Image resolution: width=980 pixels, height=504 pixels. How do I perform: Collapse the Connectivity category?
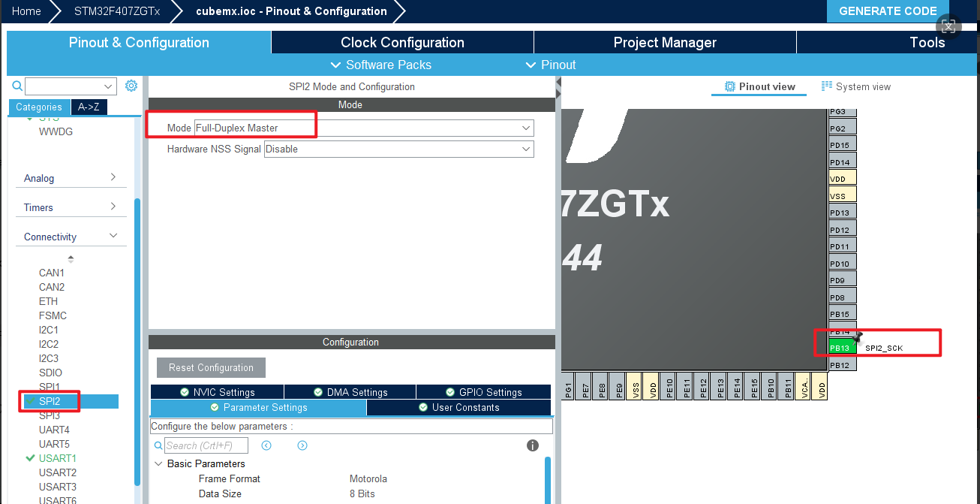tap(71, 237)
